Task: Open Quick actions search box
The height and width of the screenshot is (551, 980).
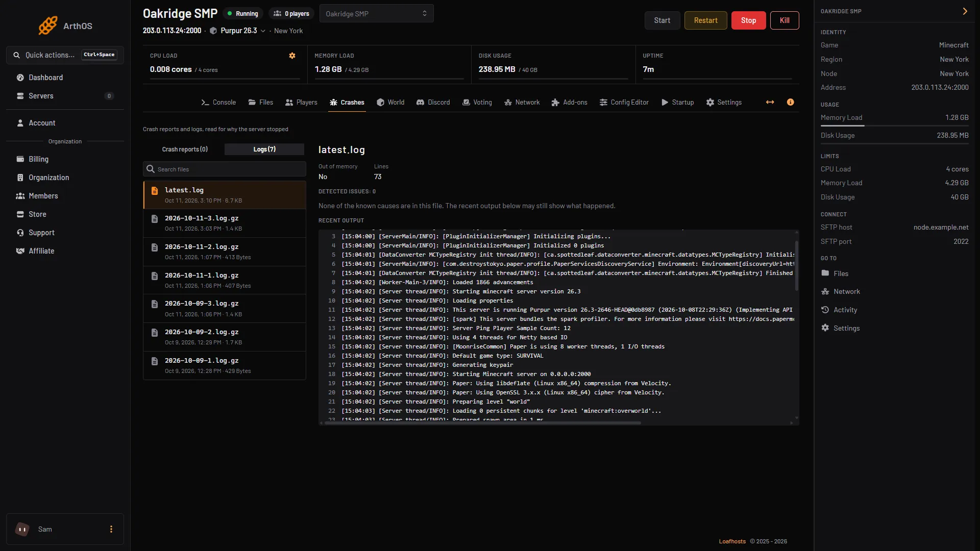Action: [65, 55]
